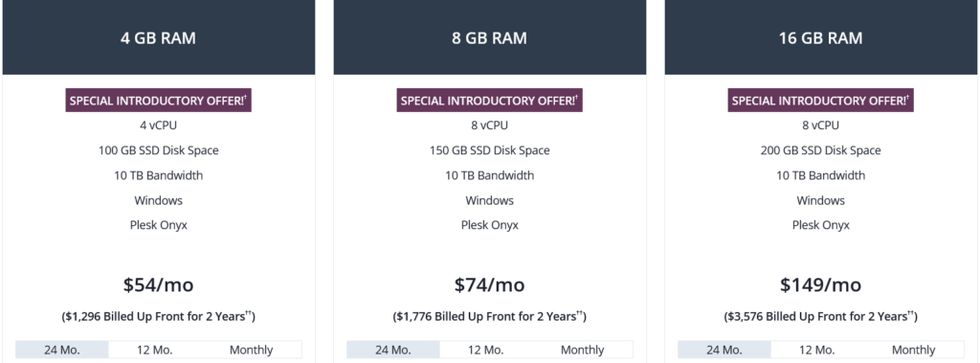This screenshot has width=980, height=363.
Task: Select 12 Mo. billing for 8 GB RAM plan
Action: point(486,350)
